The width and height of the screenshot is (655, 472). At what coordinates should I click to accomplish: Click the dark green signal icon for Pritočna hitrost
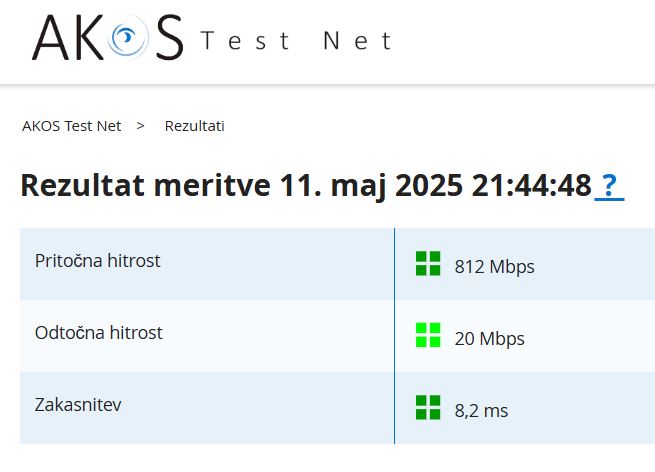428,263
